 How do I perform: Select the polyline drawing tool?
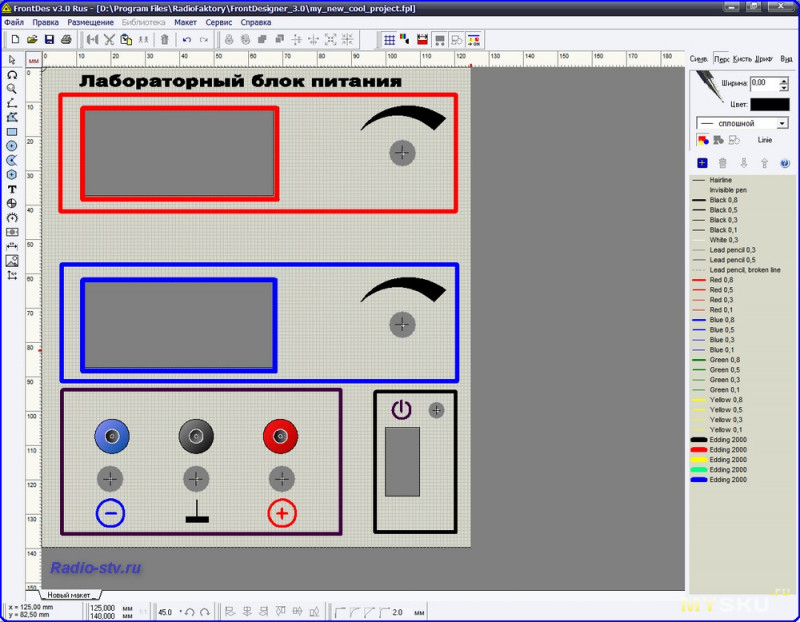[x=12, y=103]
